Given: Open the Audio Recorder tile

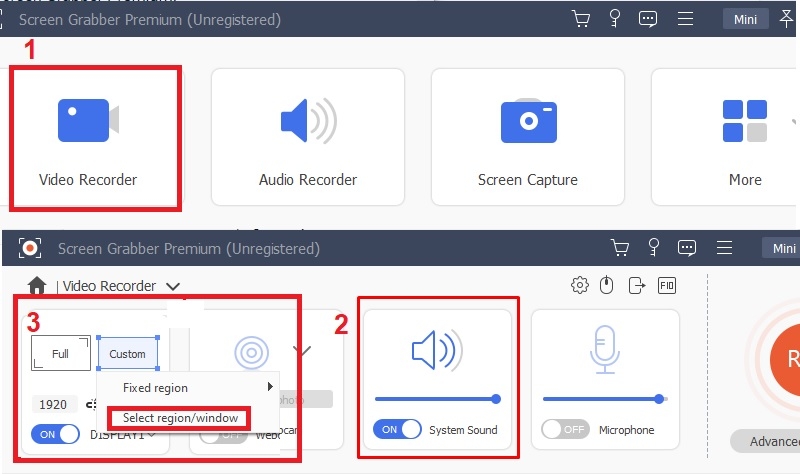Looking at the screenshot, I should [x=307, y=137].
